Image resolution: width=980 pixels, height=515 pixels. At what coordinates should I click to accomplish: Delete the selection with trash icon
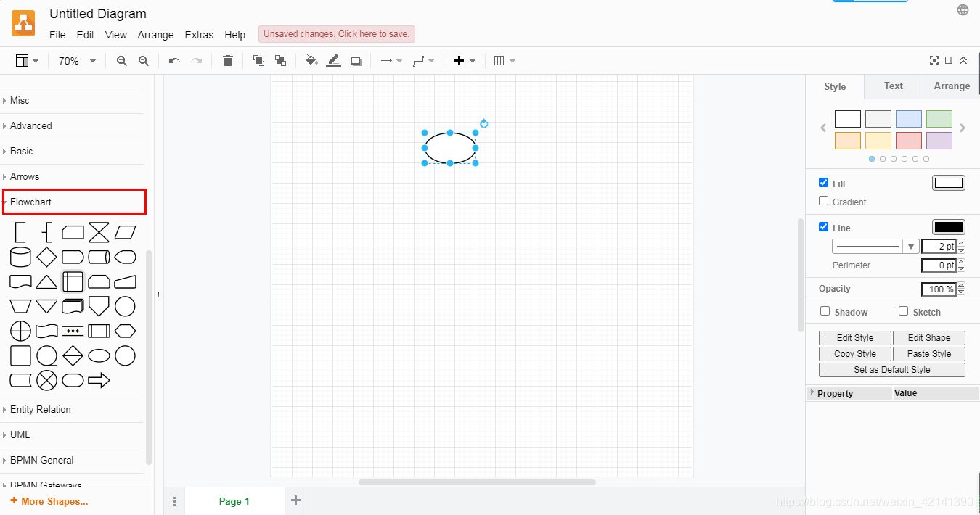point(228,61)
